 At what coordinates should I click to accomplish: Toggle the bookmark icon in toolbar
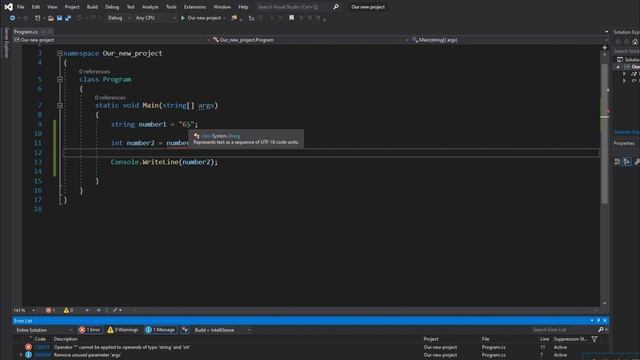pyautogui.click(x=291, y=18)
